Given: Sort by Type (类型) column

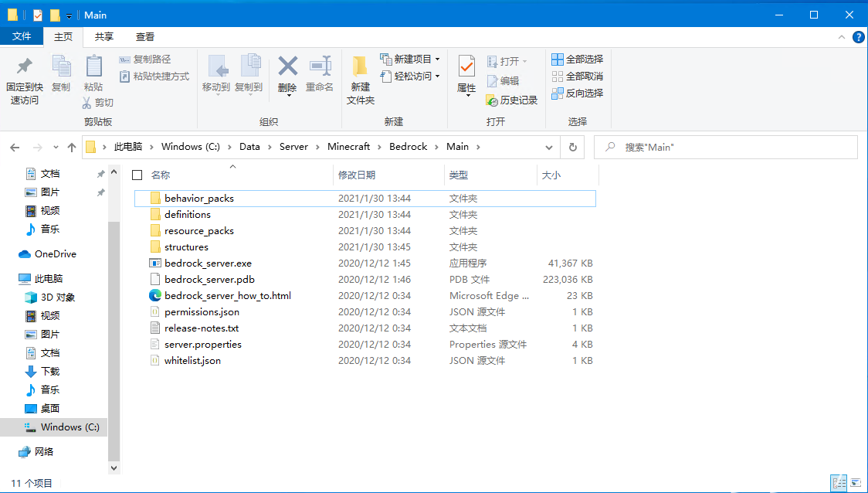Looking at the screenshot, I should coord(459,175).
